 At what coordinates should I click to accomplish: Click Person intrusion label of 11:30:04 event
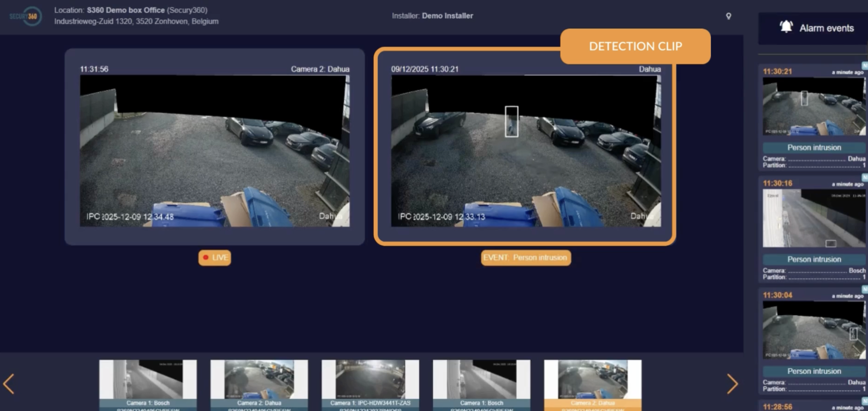(x=814, y=371)
